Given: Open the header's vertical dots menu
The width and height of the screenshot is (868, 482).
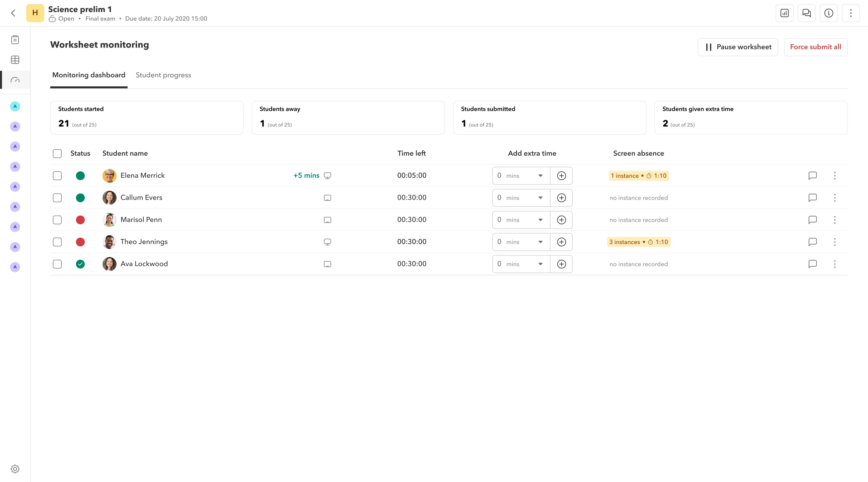Looking at the screenshot, I should [x=851, y=13].
